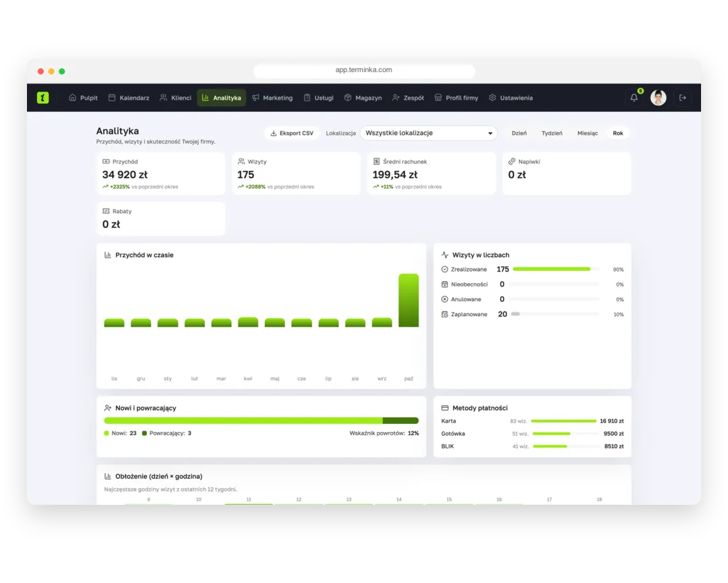
Task: Click the Marketing megaphone icon
Action: pos(256,98)
